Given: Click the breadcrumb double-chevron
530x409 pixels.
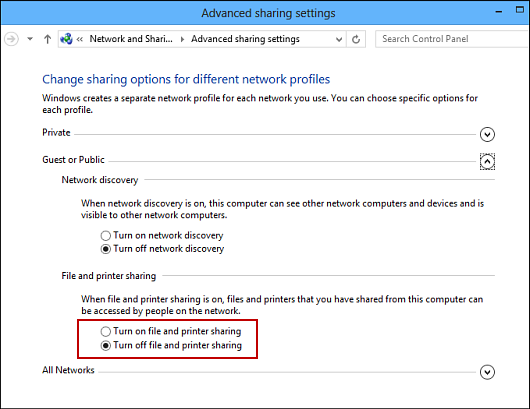Looking at the screenshot, I should tap(80, 39).
